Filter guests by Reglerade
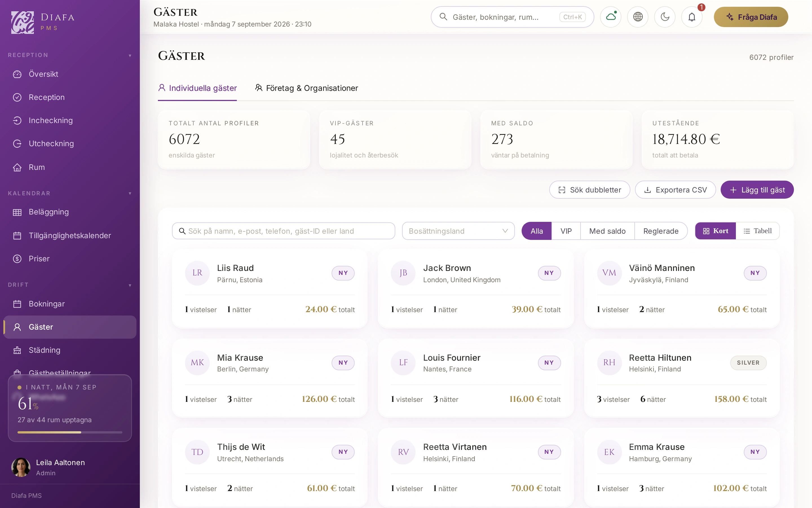The height and width of the screenshot is (508, 812). pos(661,231)
